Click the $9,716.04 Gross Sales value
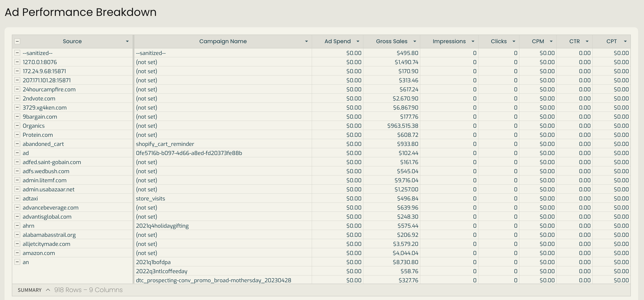This screenshot has width=644, height=300. [406, 180]
